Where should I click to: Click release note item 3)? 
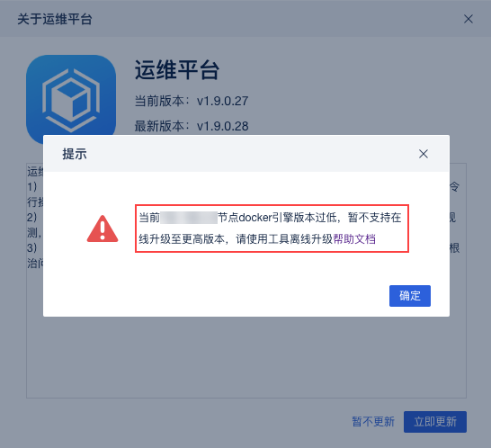point(32,247)
